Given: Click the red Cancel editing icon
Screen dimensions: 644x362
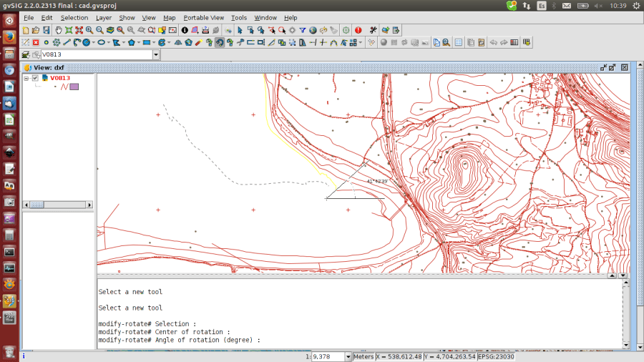Looking at the screenshot, I should pos(36,42).
